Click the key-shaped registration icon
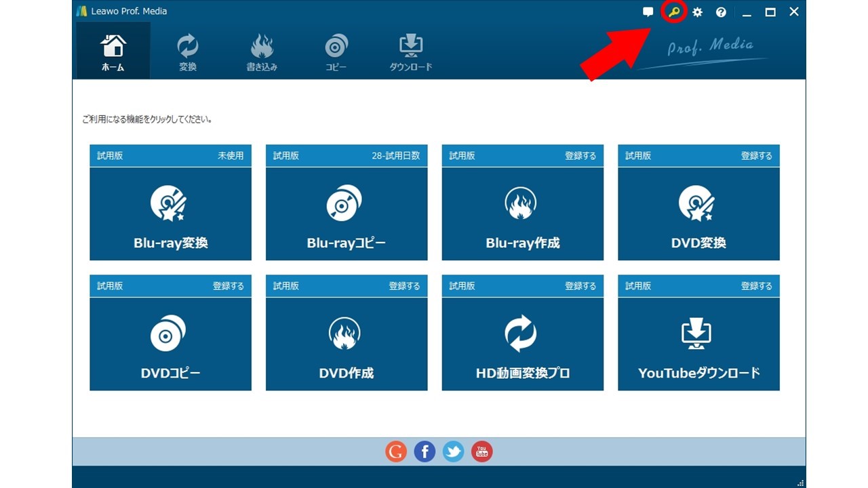868x488 pixels. pos(673,12)
